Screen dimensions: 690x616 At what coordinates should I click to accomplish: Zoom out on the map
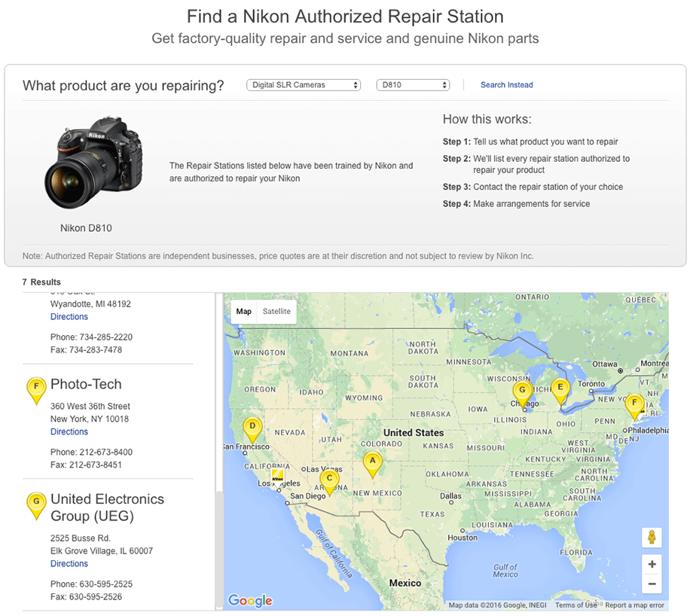[652, 584]
